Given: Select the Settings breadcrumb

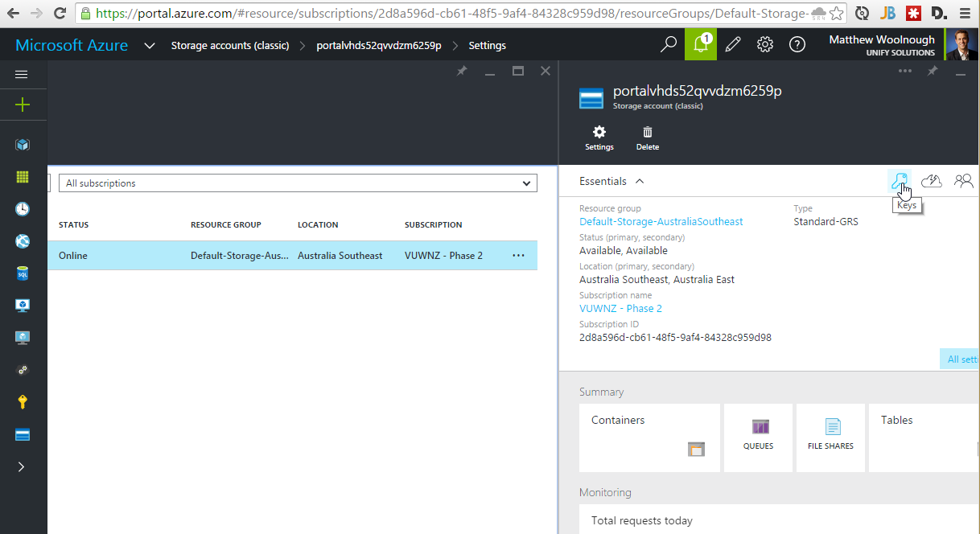Looking at the screenshot, I should click(x=488, y=46).
